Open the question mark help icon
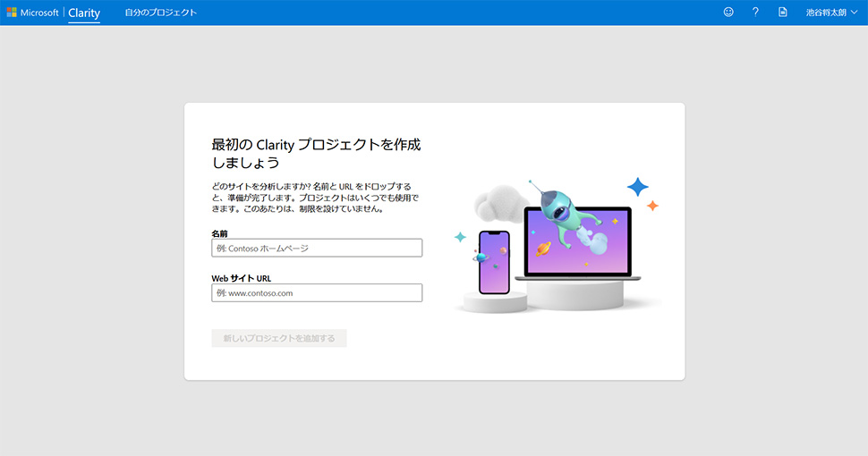Viewport: 868px width, 456px height. pos(755,12)
